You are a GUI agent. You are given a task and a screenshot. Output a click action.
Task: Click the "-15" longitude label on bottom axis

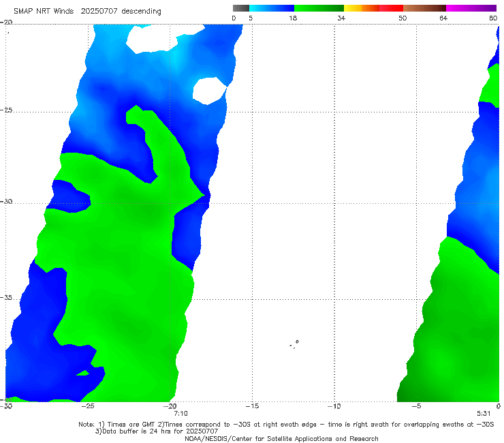(252, 406)
